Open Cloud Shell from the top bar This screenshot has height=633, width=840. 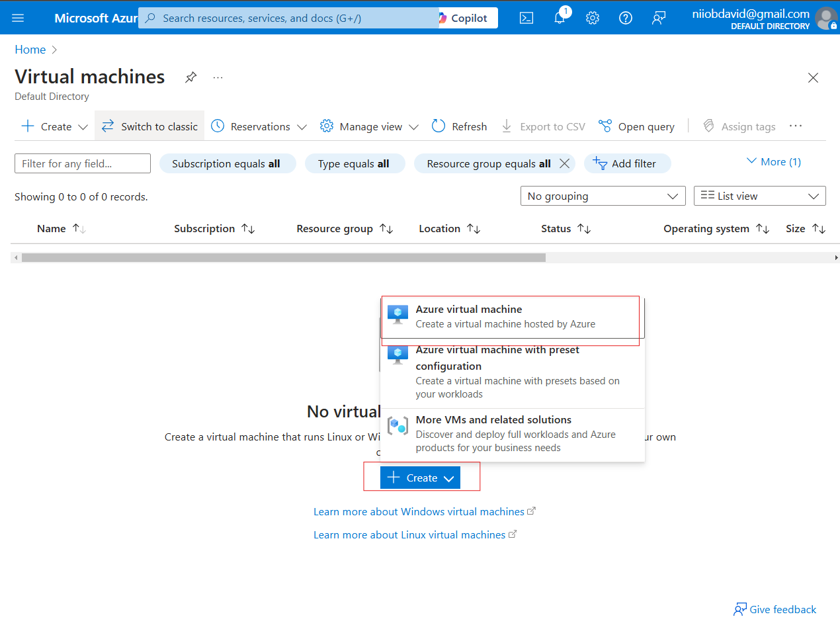tap(526, 18)
